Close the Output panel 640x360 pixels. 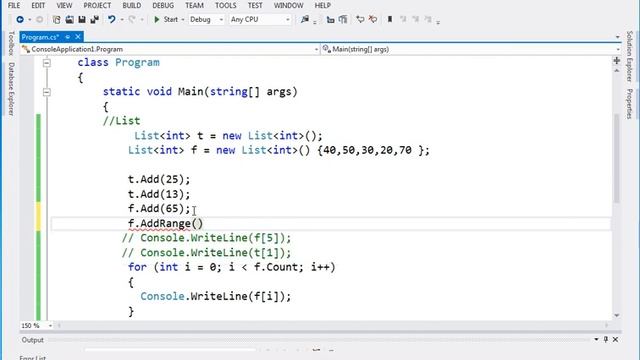coord(616,339)
